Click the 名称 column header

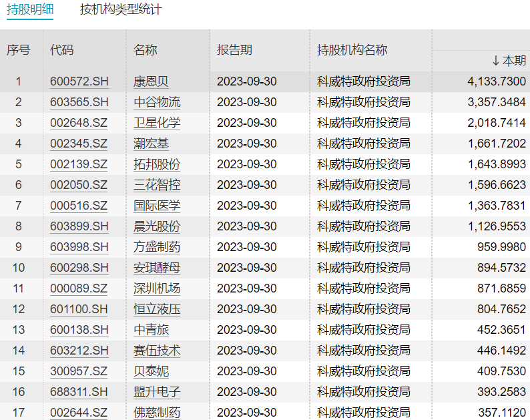pyautogui.click(x=146, y=50)
